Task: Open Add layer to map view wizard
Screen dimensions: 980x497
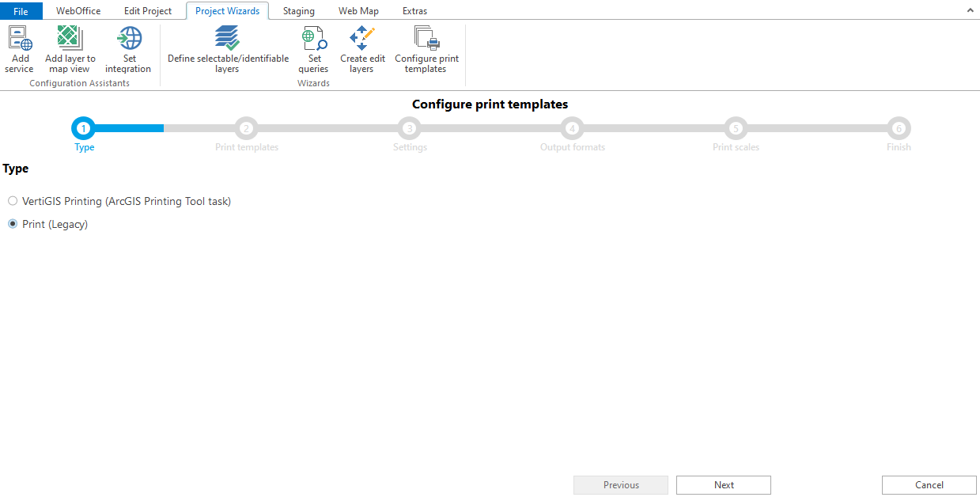Action: click(70, 39)
